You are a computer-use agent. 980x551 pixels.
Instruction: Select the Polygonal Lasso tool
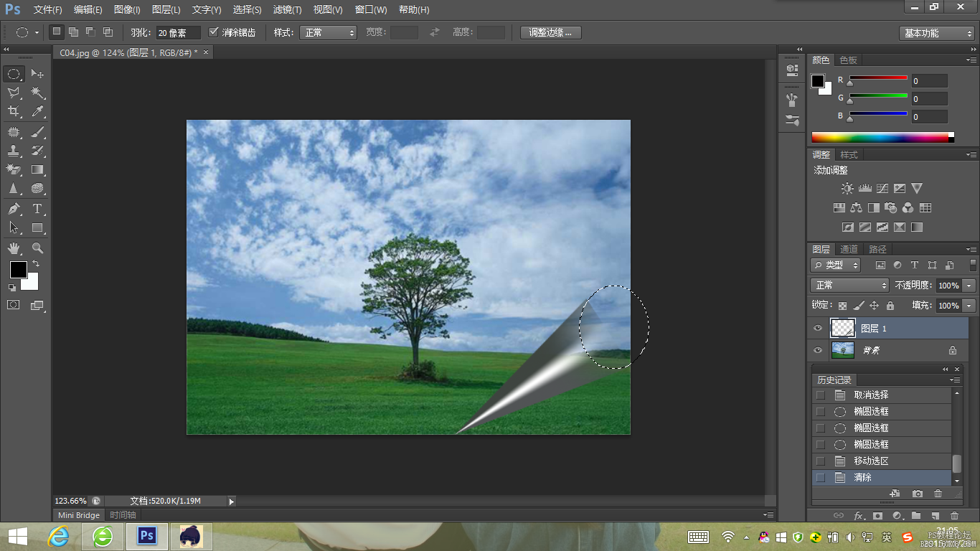click(x=14, y=93)
